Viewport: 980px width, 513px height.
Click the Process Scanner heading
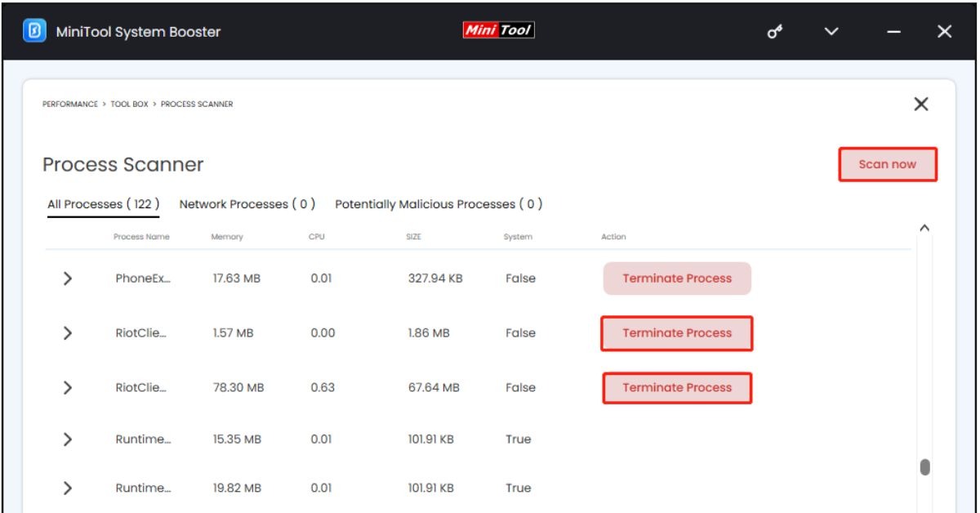click(x=122, y=164)
